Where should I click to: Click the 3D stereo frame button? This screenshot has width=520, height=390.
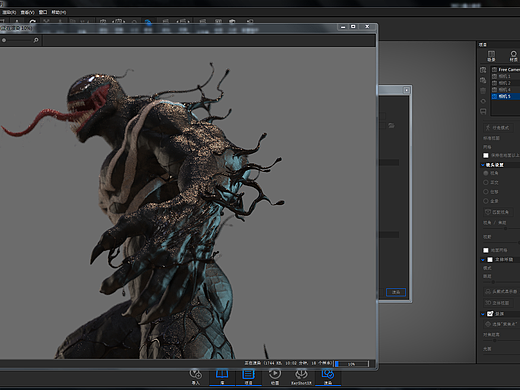pos(498,303)
